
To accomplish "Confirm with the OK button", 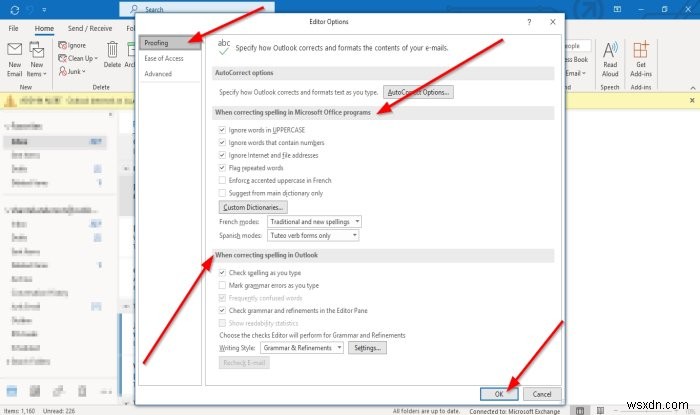I will [x=499, y=394].
